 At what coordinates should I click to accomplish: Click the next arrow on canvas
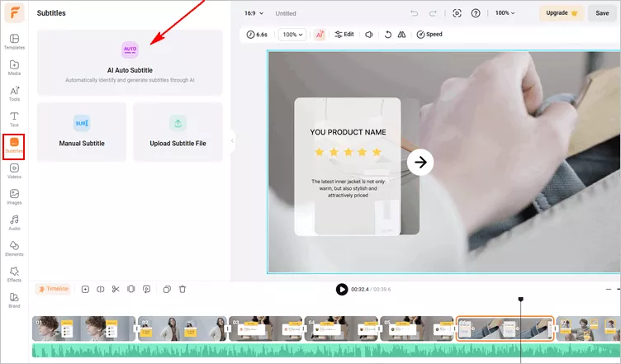click(x=420, y=162)
